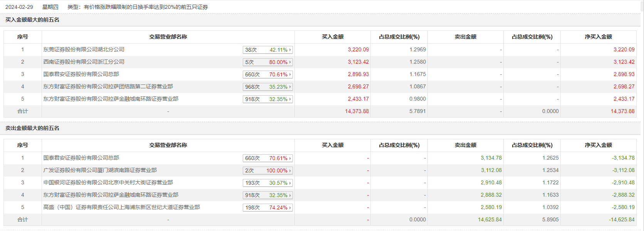Expand the 660次 badge in the buy table
Image resolution: width=644 pixels, height=231 pixels.
[267, 74]
